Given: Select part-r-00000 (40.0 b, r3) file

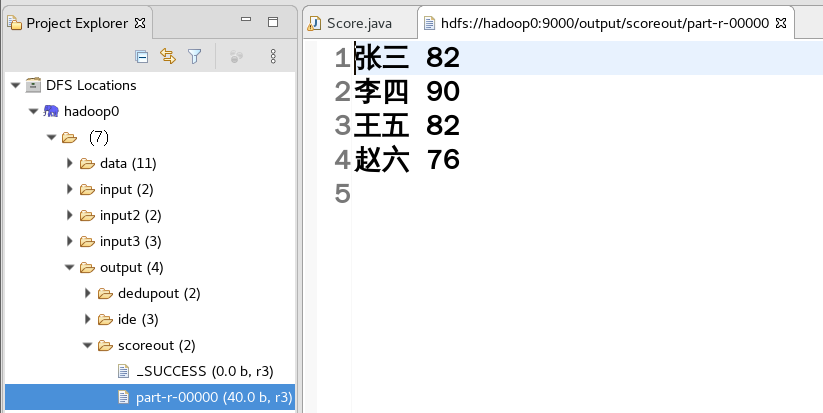Looking at the screenshot, I should point(214,397).
